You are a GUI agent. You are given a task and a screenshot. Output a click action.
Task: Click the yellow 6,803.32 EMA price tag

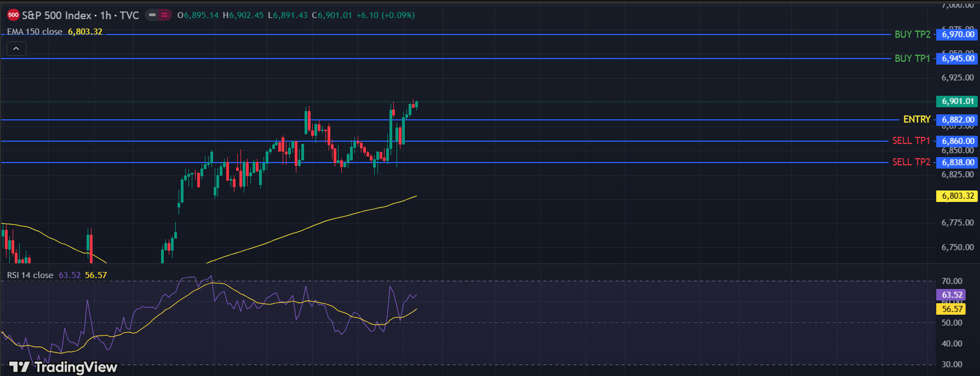coord(958,196)
